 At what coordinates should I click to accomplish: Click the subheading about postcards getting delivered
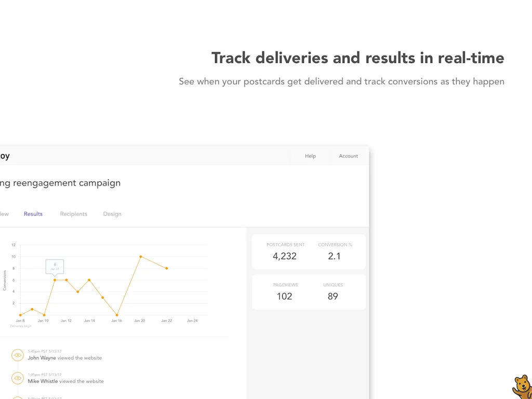tap(342, 82)
